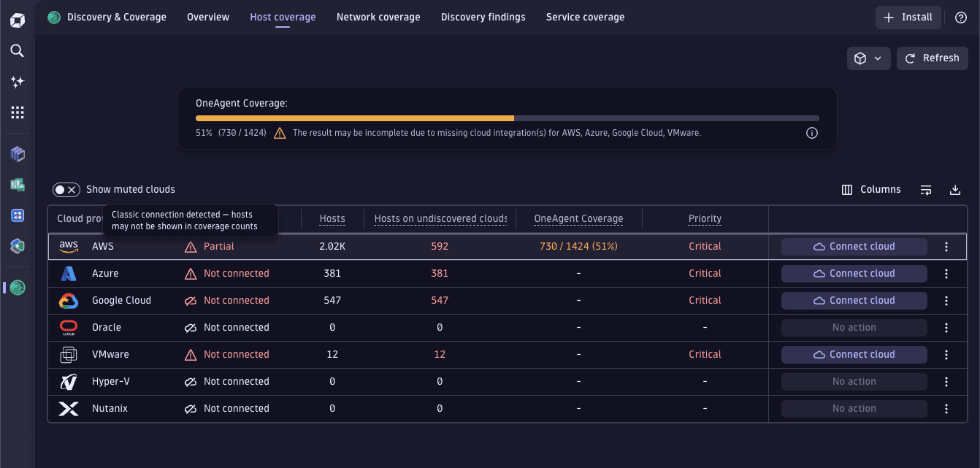
Task: Click the Nutanix row No action button
Action: tap(854, 409)
